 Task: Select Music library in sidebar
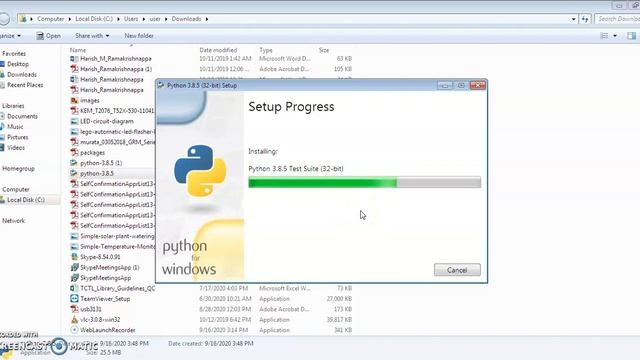pyautogui.click(x=15, y=127)
